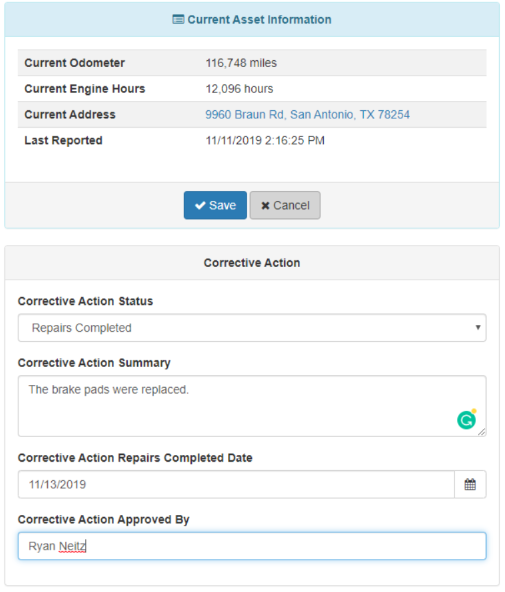Open the calendar date picker icon
The width and height of the screenshot is (505, 592).
(470, 484)
